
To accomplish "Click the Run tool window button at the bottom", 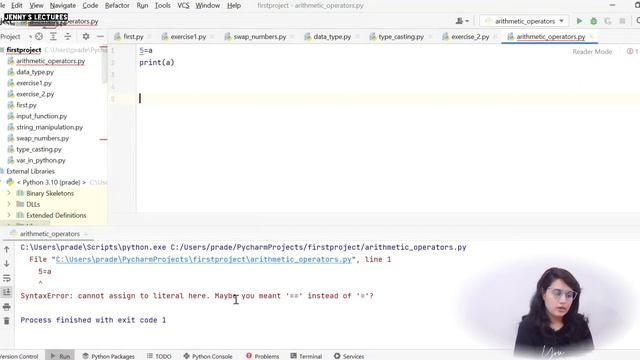I will click(x=60, y=356).
